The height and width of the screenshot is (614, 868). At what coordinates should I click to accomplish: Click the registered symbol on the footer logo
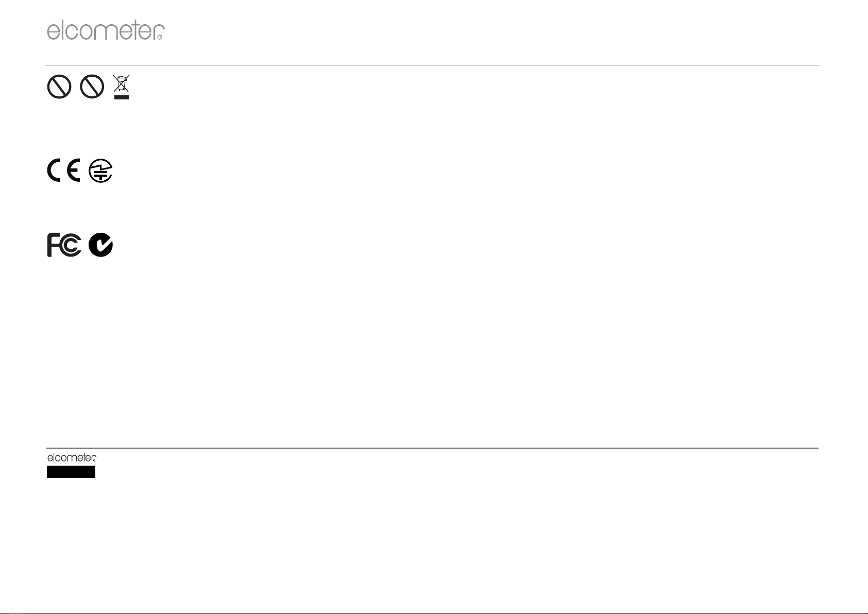coord(94,459)
